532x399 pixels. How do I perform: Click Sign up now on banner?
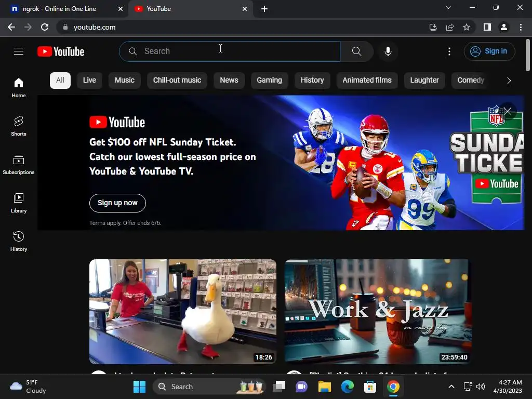[117, 203]
